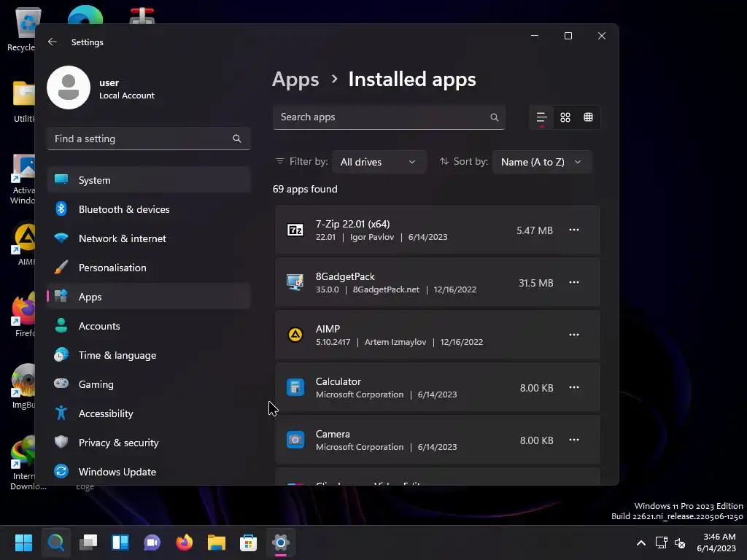This screenshot has height=560, width=747.
Task: Open Gaming settings
Action: [x=149, y=384]
